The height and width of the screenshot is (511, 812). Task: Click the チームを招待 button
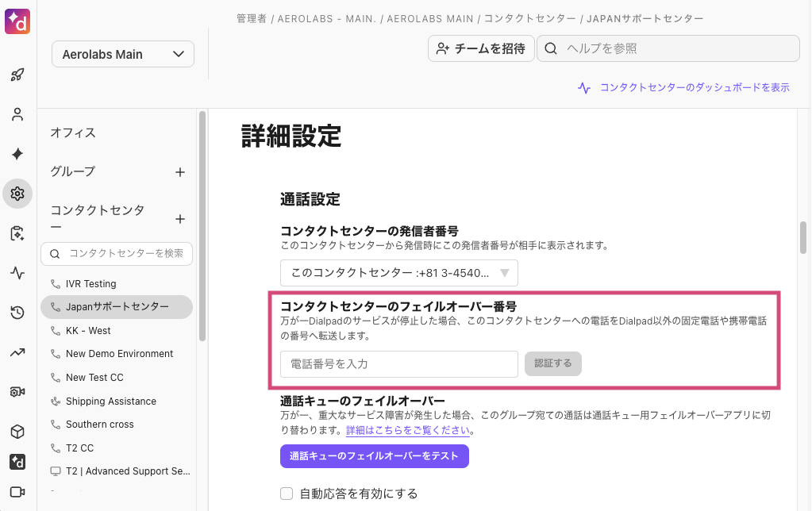click(480, 48)
